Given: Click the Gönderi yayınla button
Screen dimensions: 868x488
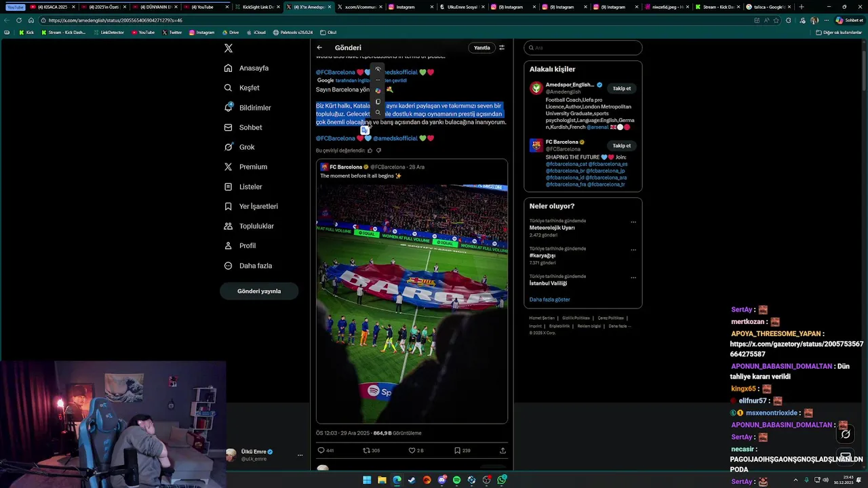Looking at the screenshot, I should coord(259,291).
